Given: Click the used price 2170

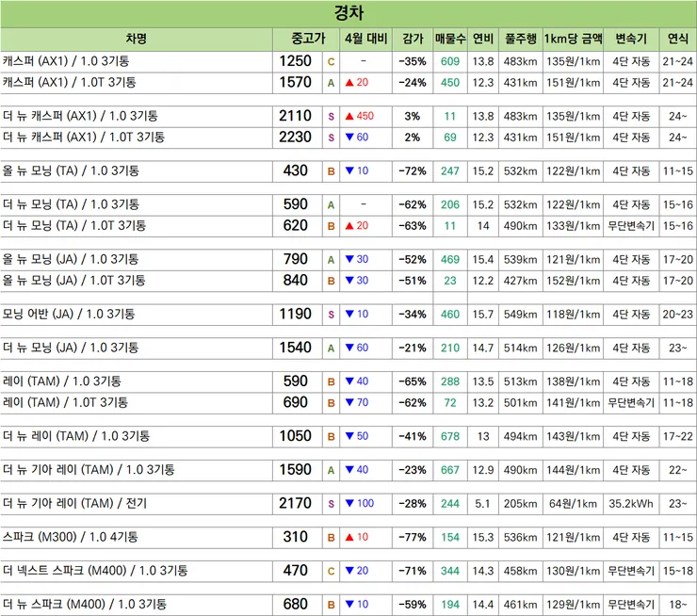Looking at the screenshot, I should point(295,504).
